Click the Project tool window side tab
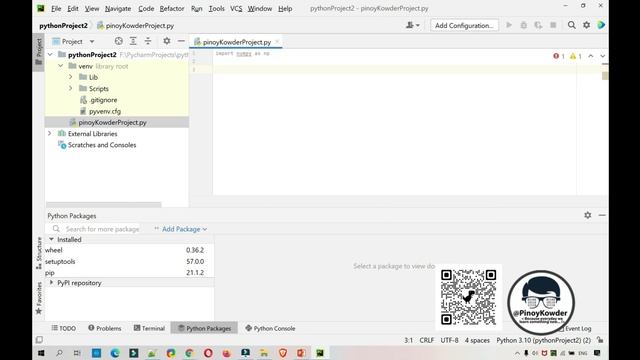640x360 pixels. (x=39, y=52)
